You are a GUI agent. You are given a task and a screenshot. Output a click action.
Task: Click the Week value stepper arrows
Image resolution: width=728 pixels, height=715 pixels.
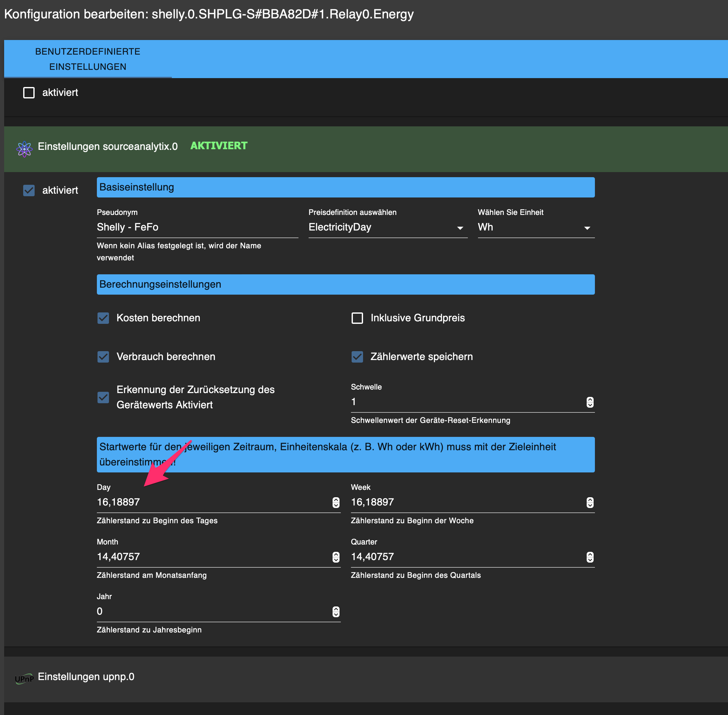[x=590, y=503]
